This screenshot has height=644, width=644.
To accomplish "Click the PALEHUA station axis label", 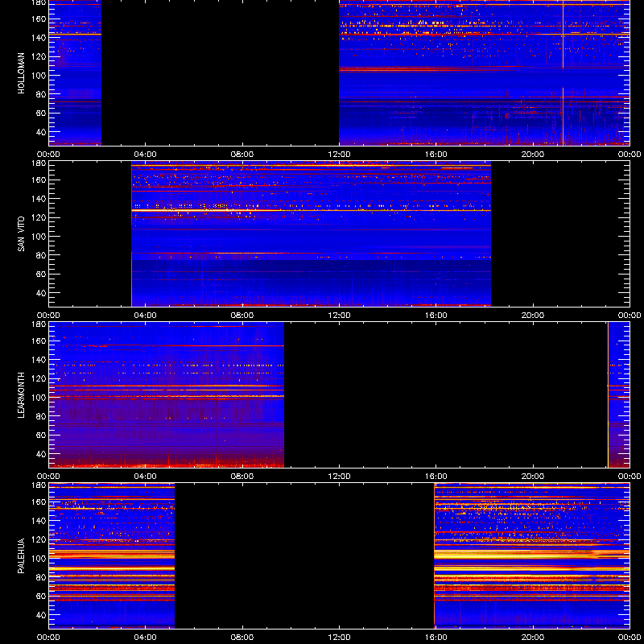I will tap(21, 556).
